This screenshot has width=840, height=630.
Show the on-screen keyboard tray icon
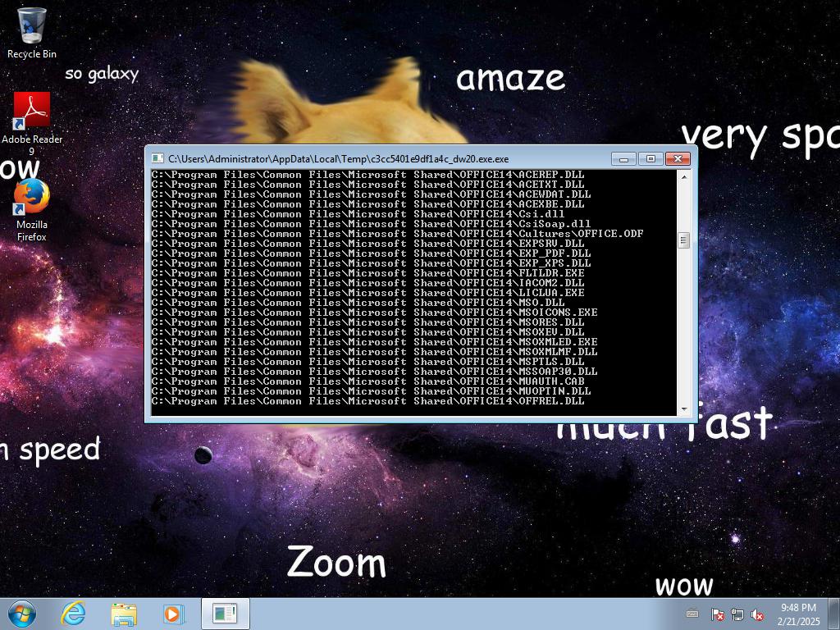click(x=692, y=614)
